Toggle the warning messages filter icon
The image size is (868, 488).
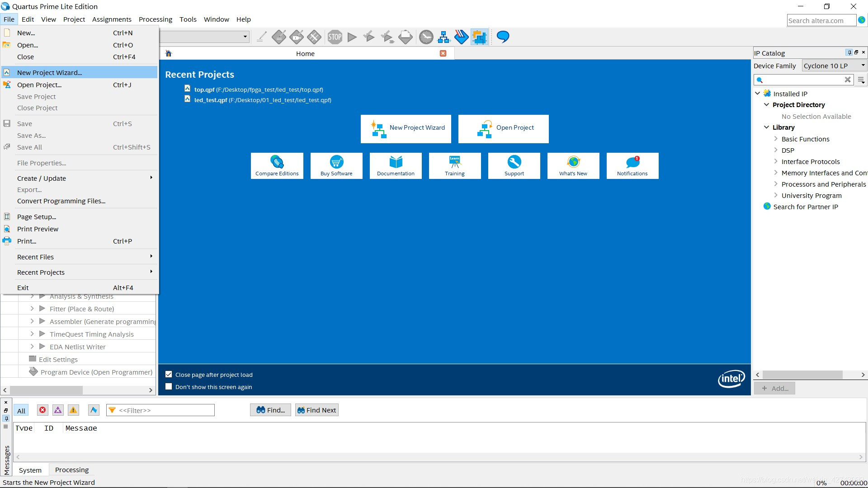tap(73, 410)
